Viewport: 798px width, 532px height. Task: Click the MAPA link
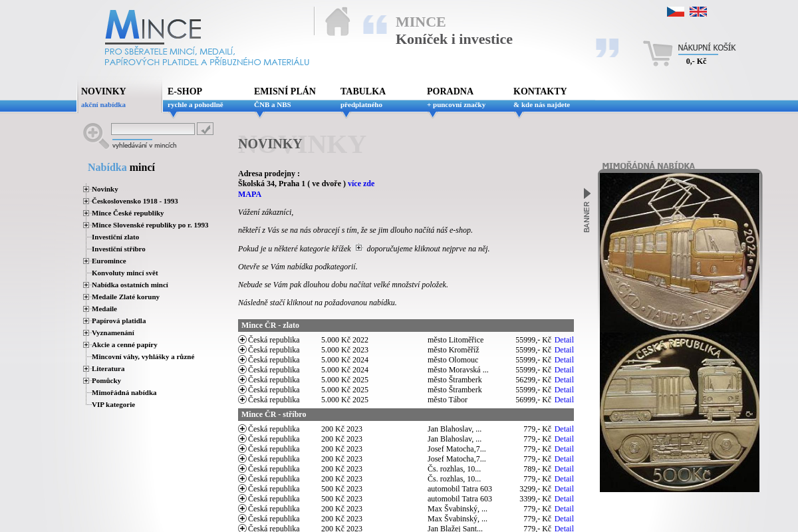pos(249,194)
